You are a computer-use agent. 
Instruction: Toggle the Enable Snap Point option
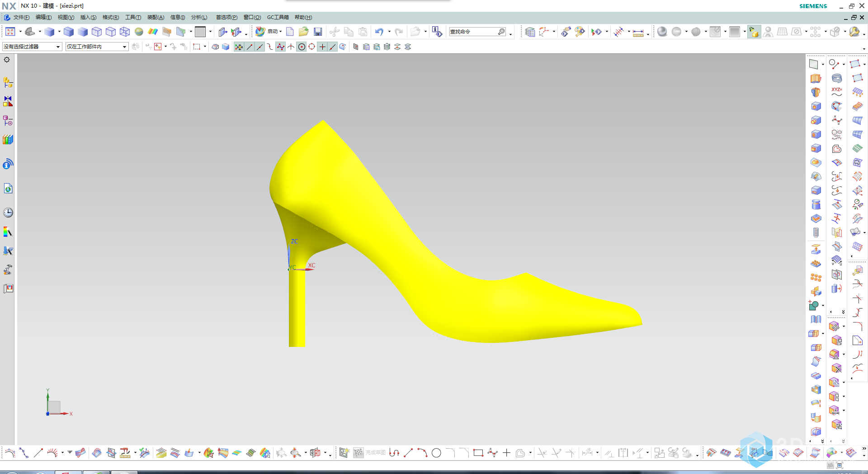(239, 47)
